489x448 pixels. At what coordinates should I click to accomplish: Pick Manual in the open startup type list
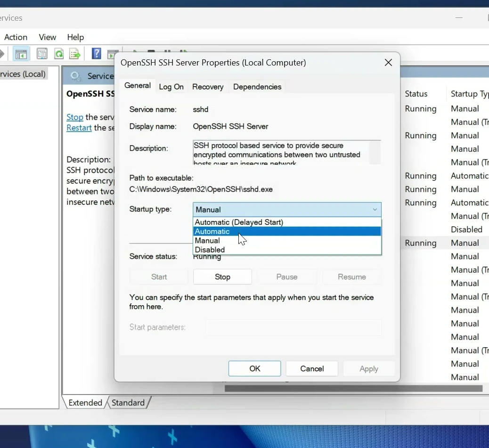coord(287,241)
